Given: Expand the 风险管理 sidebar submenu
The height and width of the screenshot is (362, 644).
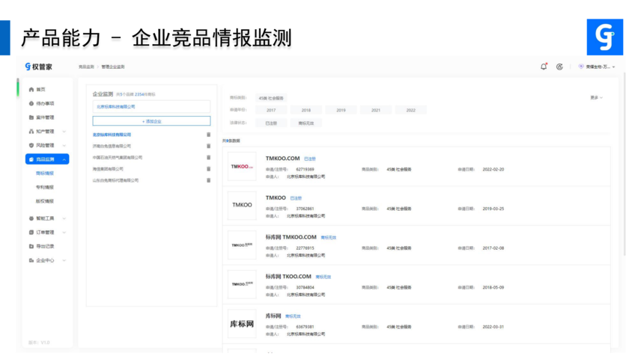Looking at the screenshot, I should click(x=64, y=145).
